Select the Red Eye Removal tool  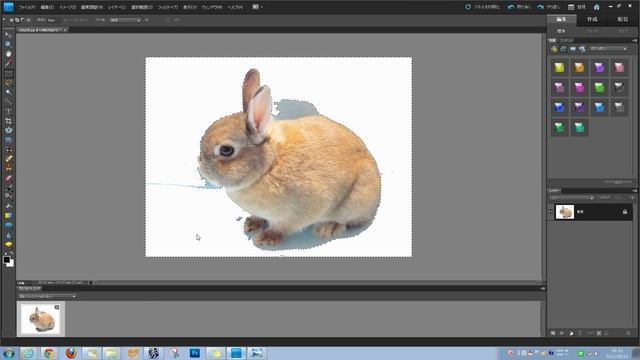pos(8,150)
